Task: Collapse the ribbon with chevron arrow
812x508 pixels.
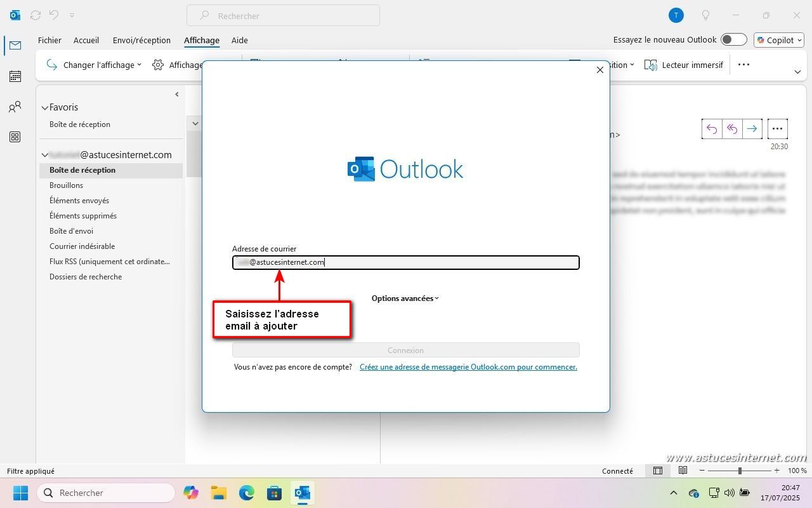Action: 797,72
